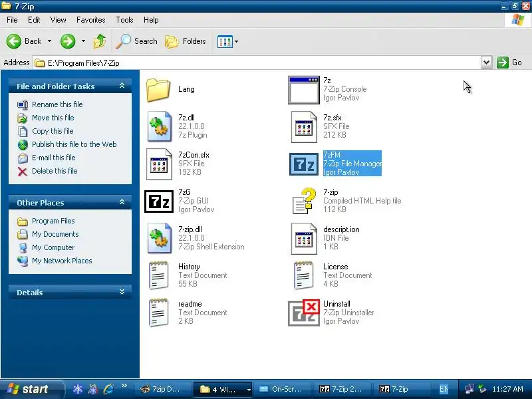Open the View menu
The image size is (532, 399).
pos(59,20)
